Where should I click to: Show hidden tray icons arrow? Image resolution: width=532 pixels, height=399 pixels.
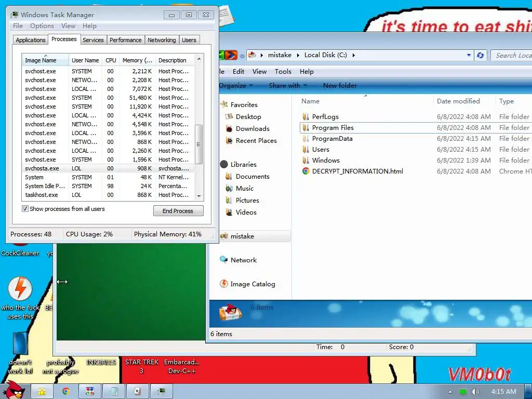click(450, 392)
